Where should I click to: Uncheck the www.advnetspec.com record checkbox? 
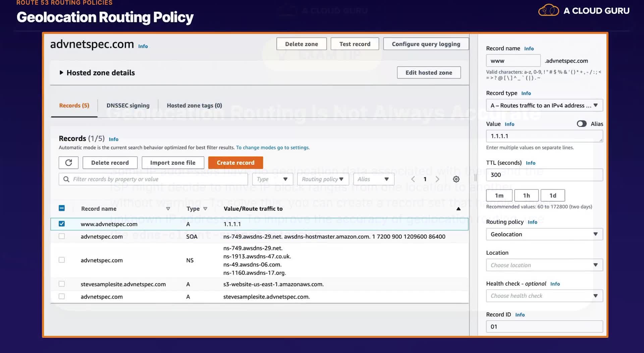click(62, 224)
